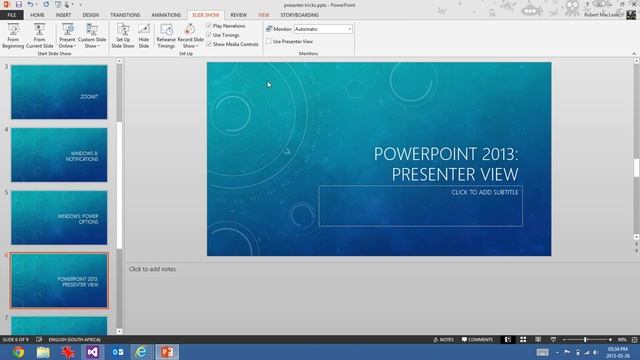This screenshot has width=640, height=360.
Task: Open Internet Explorer from the taskbar
Action: coord(142,352)
